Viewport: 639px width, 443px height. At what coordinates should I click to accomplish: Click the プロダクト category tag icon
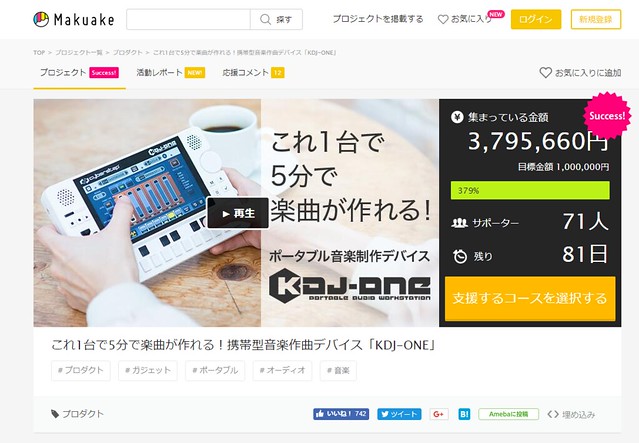(x=55, y=414)
